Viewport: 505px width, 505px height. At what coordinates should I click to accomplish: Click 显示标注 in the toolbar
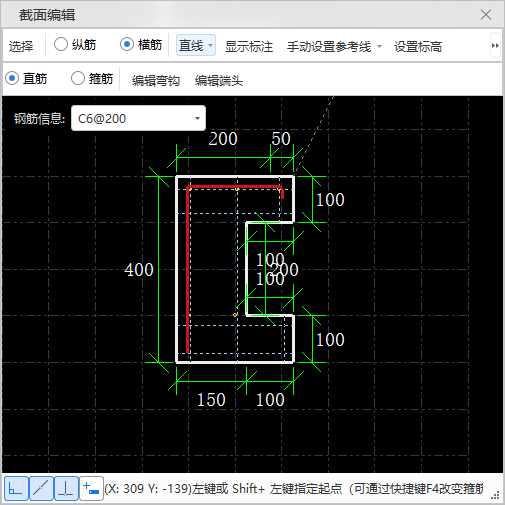(x=249, y=46)
